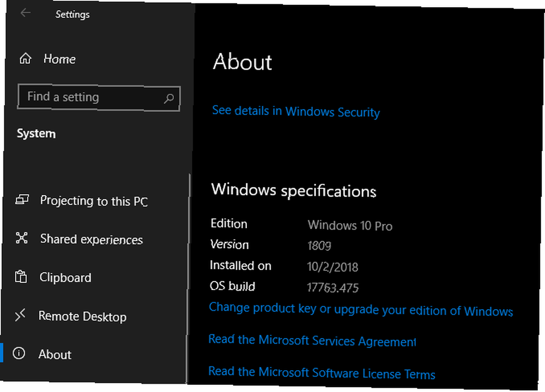Click the search magnifier icon

point(169,99)
